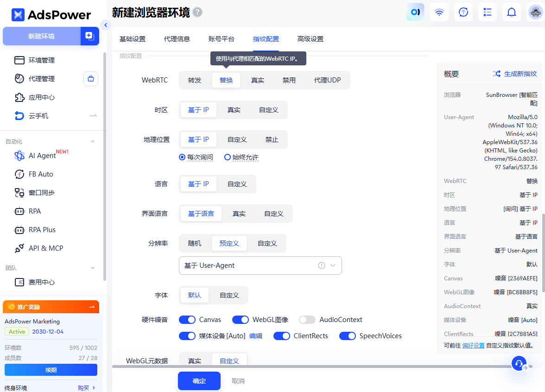Click the proxy shop bag icon
The image size is (545, 392).
91,79
